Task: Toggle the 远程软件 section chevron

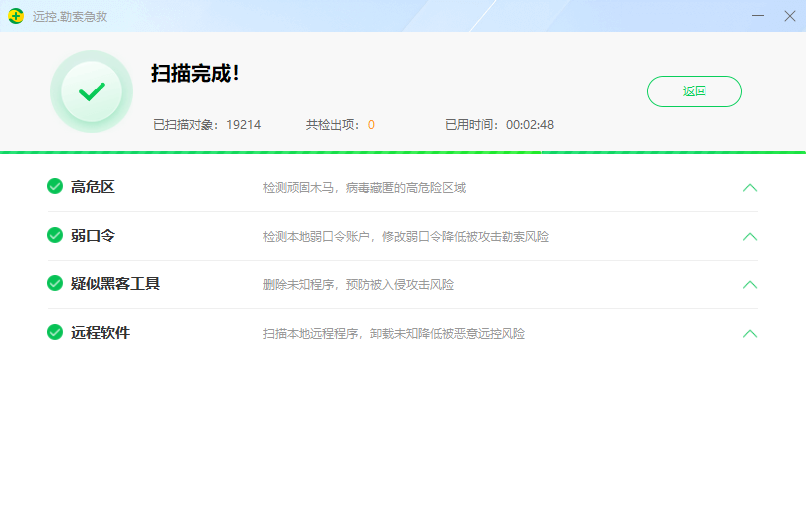Action: click(x=750, y=333)
